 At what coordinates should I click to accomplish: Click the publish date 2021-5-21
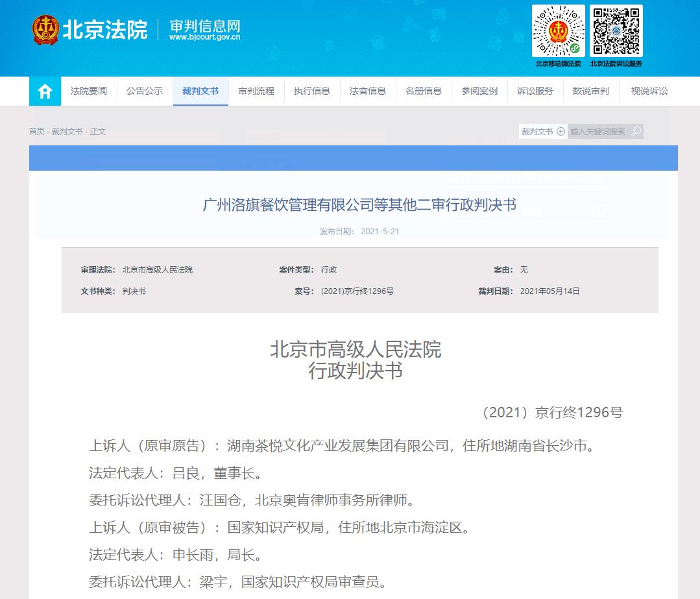tap(380, 232)
